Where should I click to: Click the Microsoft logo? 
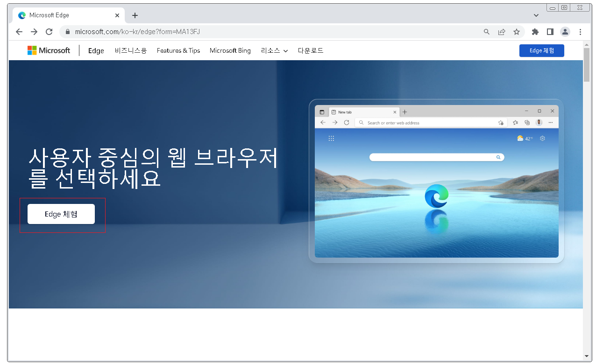(49, 50)
